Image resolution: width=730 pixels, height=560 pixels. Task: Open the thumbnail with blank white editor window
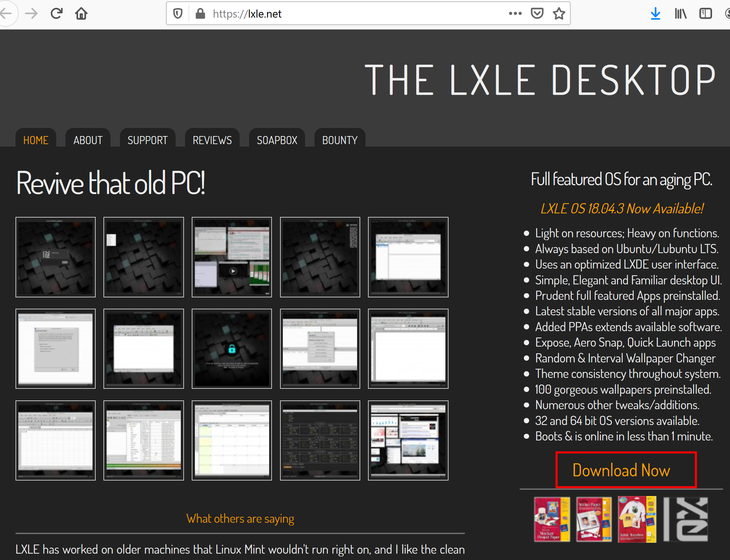(144, 349)
